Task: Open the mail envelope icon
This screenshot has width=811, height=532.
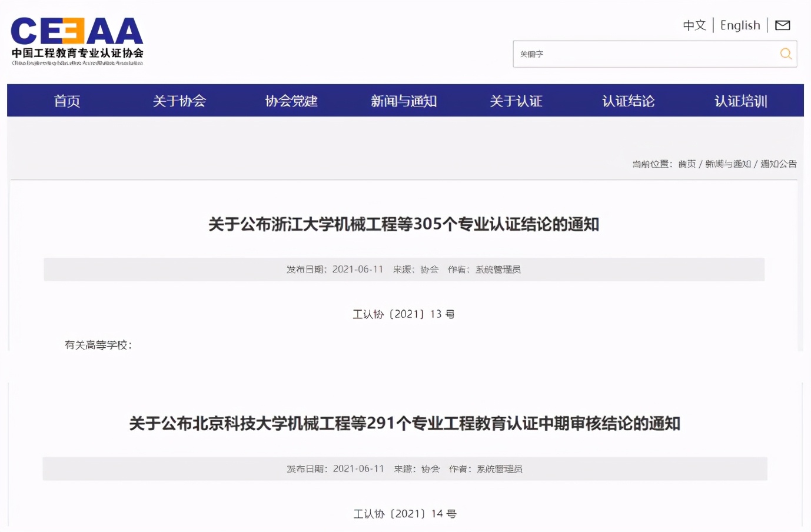Action: (783, 25)
